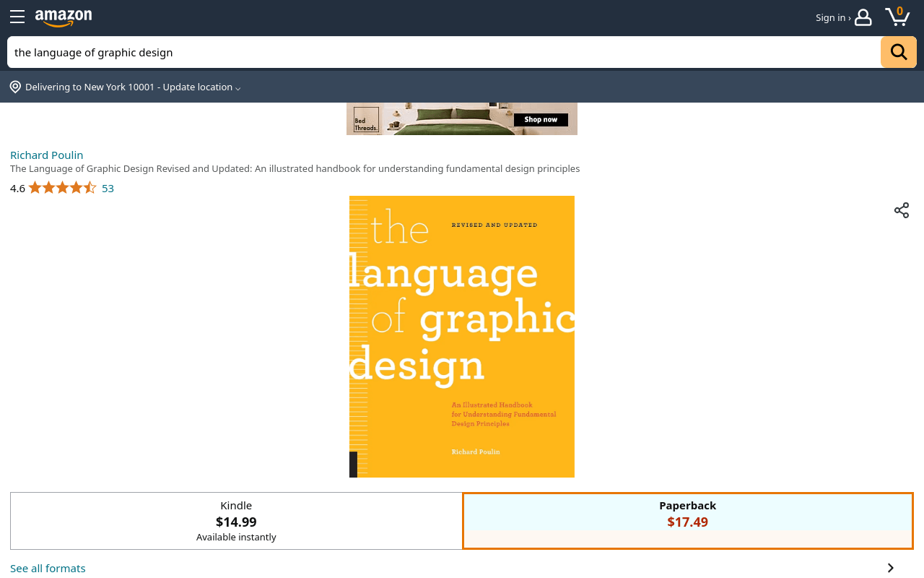Click the 4.6 rating value

tap(17, 188)
